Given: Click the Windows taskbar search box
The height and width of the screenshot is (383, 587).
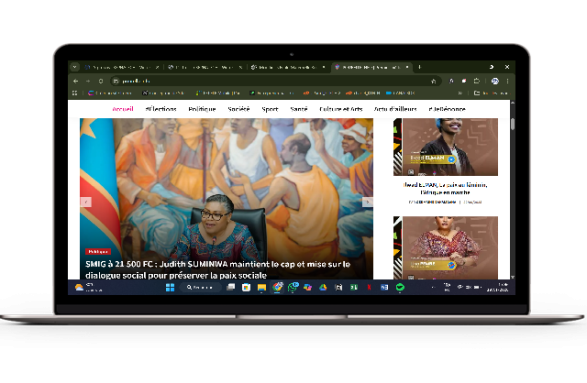Looking at the screenshot, I should point(200,287).
